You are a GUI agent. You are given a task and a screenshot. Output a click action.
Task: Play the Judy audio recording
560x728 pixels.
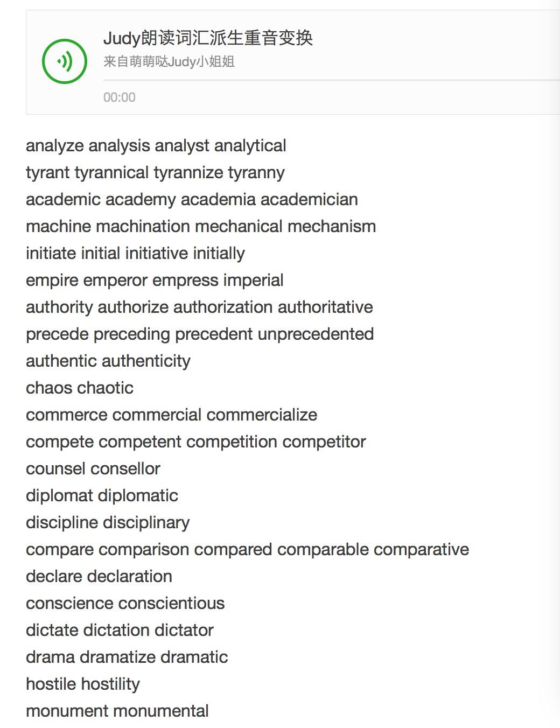click(65, 61)
